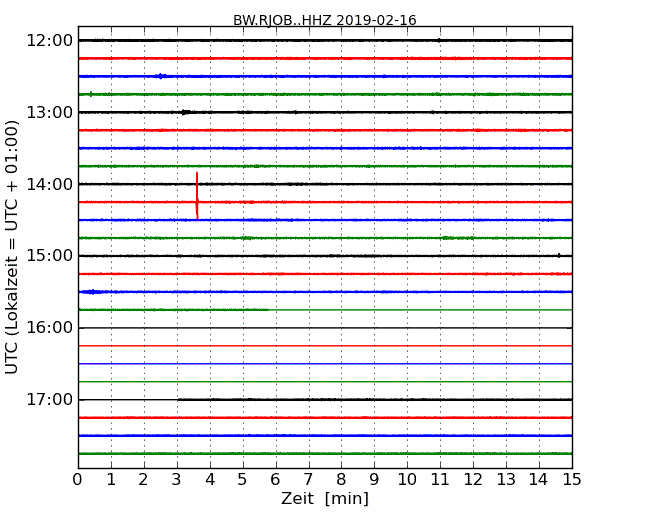Click the black tick near minute 14.6 on 15:00 trace
Viewport: 650px width, 520px height.
tap(559, 255)
